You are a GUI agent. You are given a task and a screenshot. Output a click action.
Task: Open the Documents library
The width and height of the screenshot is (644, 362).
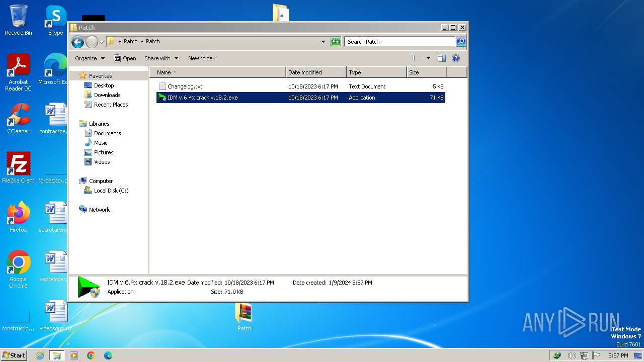pos(107,133)
